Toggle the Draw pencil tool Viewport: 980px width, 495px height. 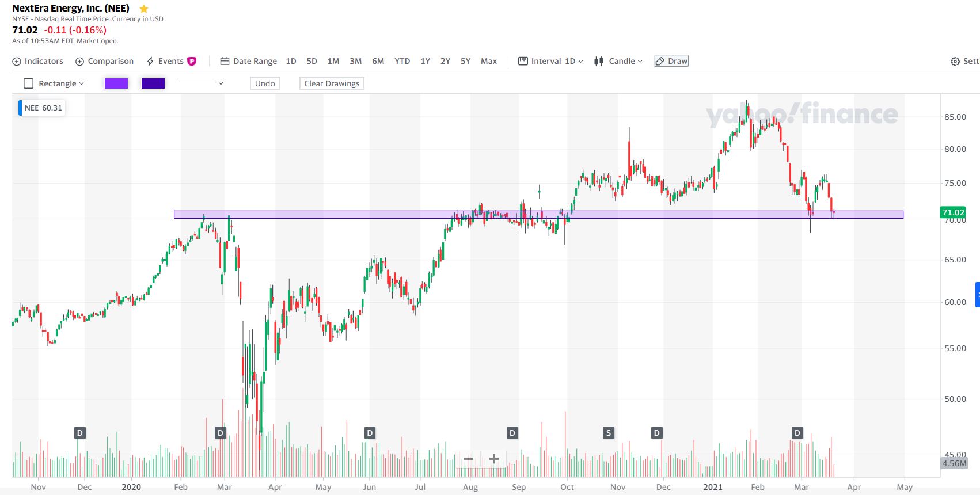point(671,61)
